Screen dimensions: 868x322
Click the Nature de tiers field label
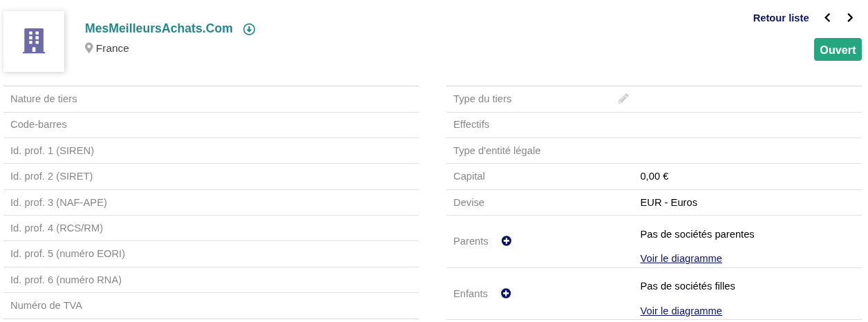[x=44, y=99]
